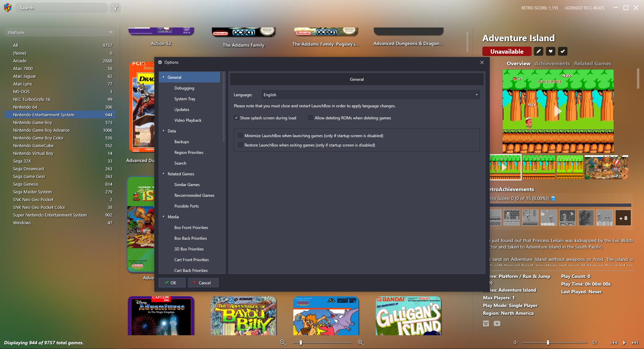Open the search filter funnel icon
Image resolution: width=644 pixels, height=349 pixels.
click(115, 8)
